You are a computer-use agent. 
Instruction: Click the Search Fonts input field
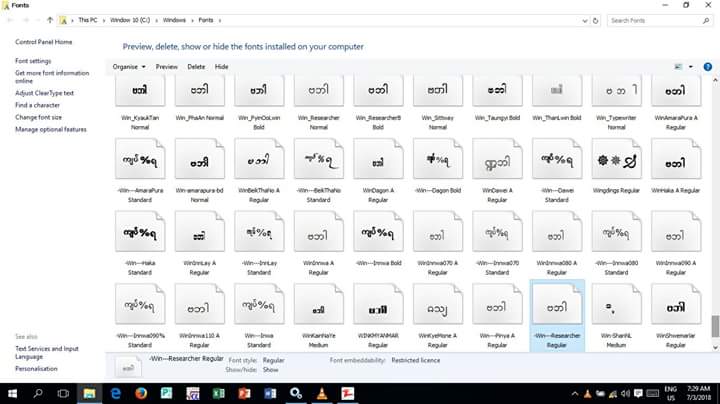click(659, 21)
